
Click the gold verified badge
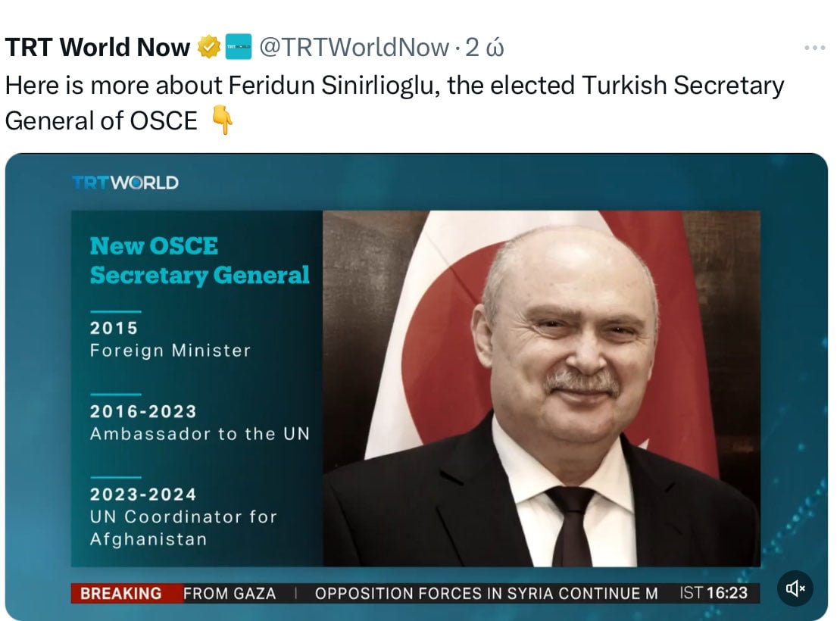pos(209,48)
